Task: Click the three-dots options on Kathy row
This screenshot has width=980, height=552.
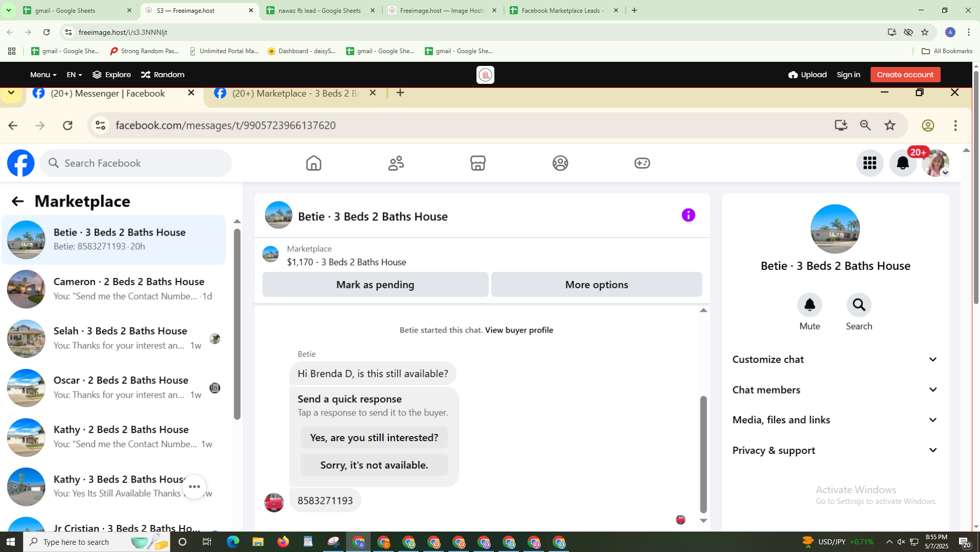Action: (x=194, y=487)
